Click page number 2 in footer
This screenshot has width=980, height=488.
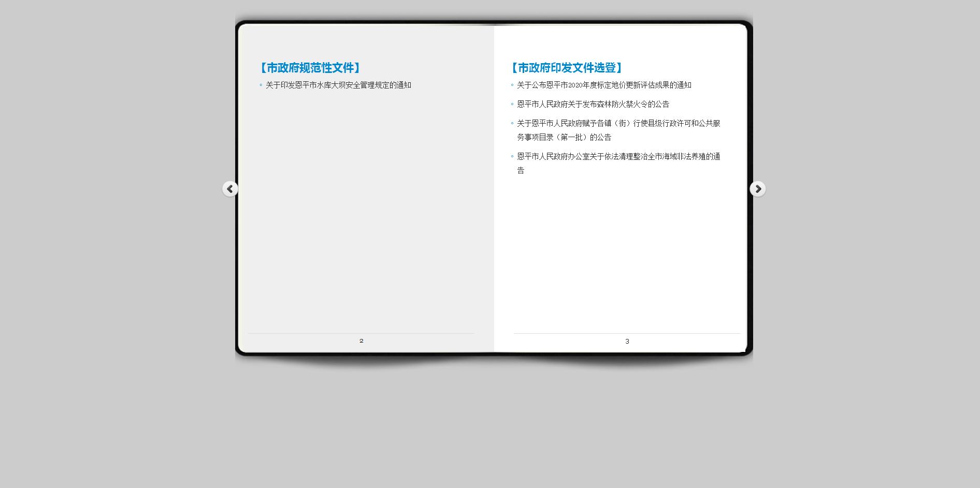[362, 341]
